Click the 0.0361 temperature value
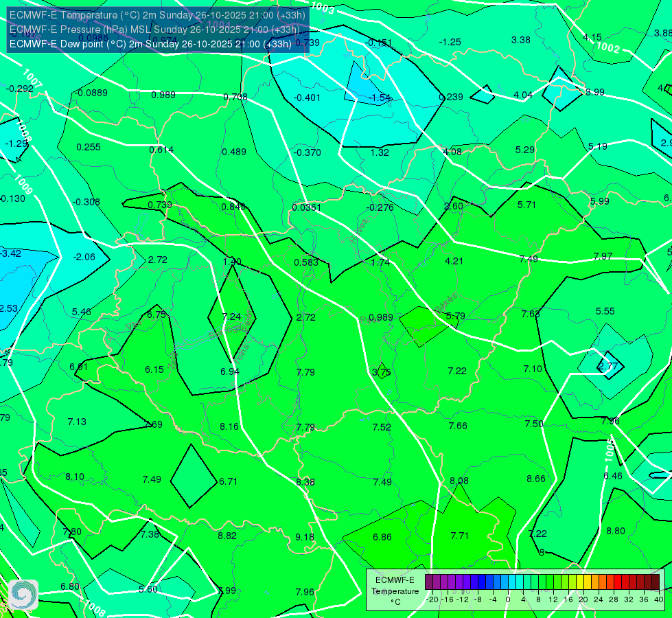 coord(306,207)
